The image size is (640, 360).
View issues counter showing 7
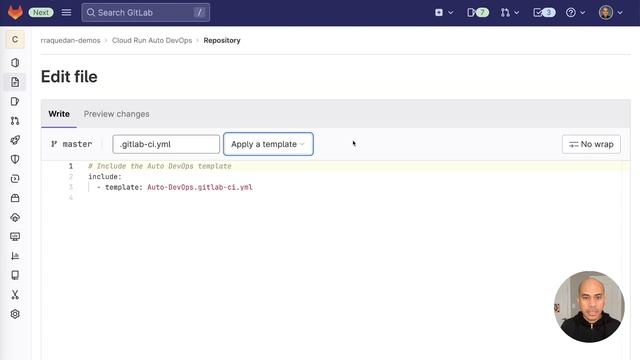[x=478, y=13]
